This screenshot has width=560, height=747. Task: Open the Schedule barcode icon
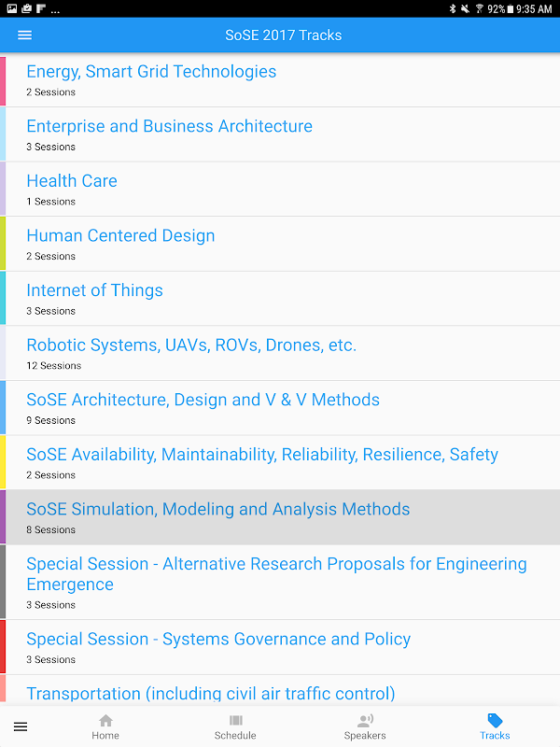point(235,721)
